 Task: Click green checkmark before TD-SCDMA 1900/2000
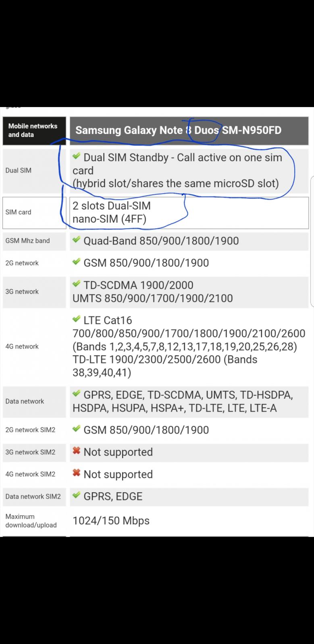77,284
